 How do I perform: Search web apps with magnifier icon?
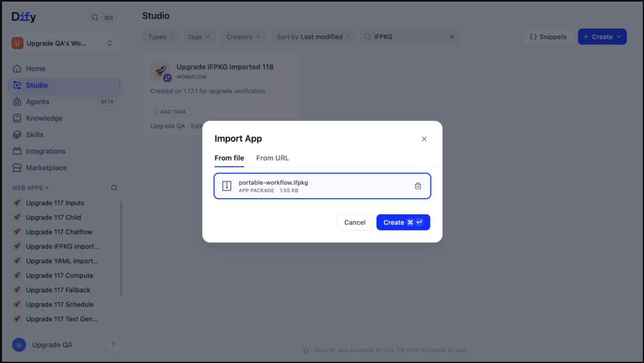[x=114, y=188]
